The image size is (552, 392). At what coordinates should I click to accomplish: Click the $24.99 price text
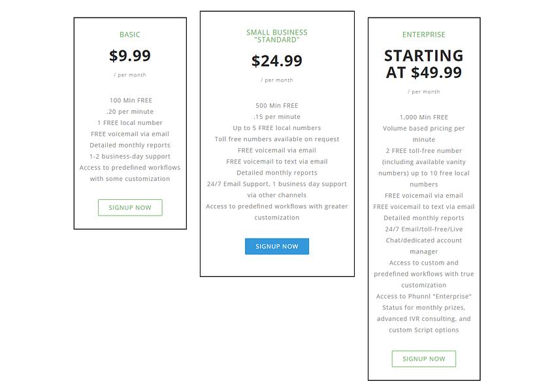point(277,61)
